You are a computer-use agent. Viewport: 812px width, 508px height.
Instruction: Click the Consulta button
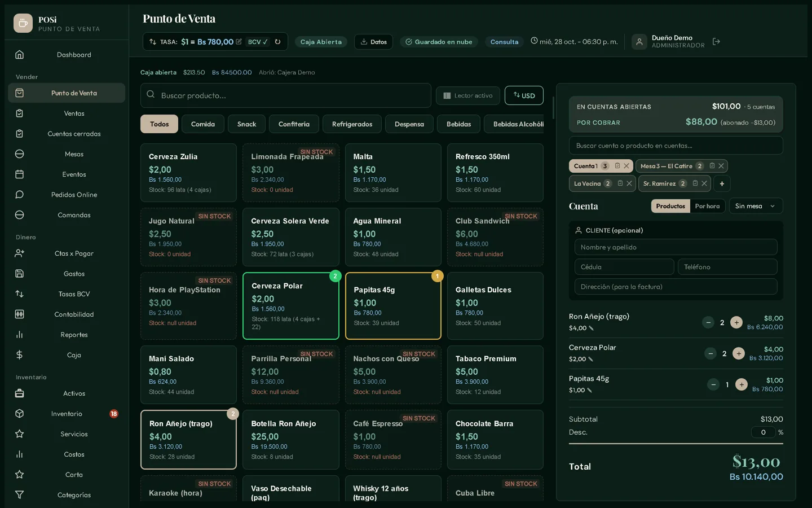504,42
